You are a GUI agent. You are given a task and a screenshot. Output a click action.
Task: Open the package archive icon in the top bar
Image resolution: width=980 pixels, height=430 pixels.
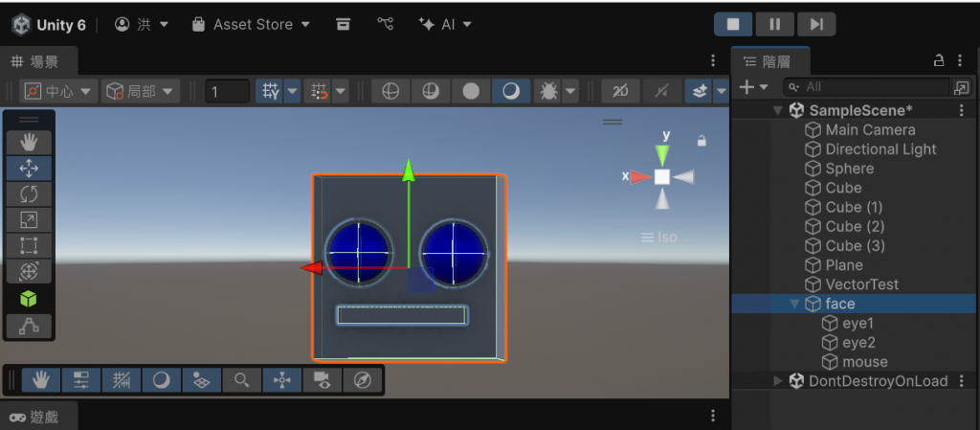point(343,24)
